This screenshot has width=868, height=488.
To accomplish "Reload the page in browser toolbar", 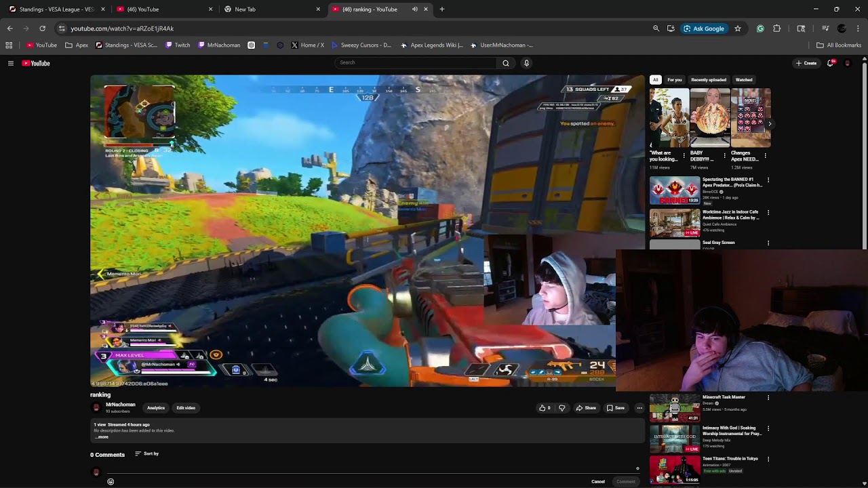I will pyautogui.click(x=42, y=28).
